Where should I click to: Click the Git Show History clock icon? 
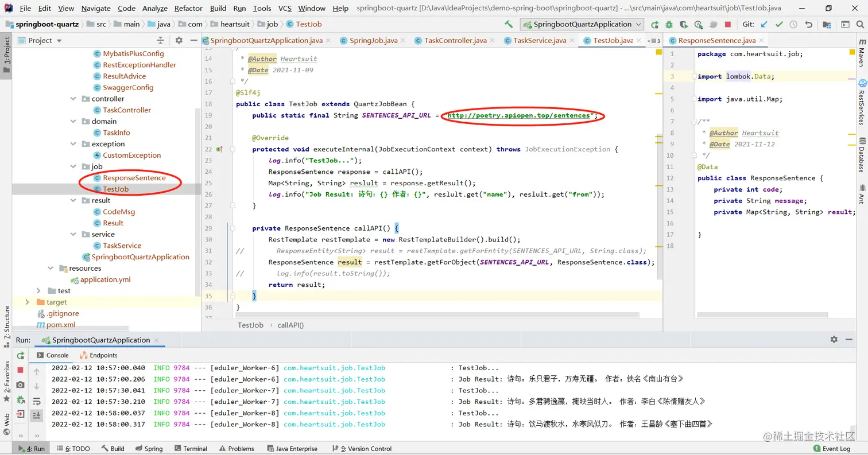point(793,24)
